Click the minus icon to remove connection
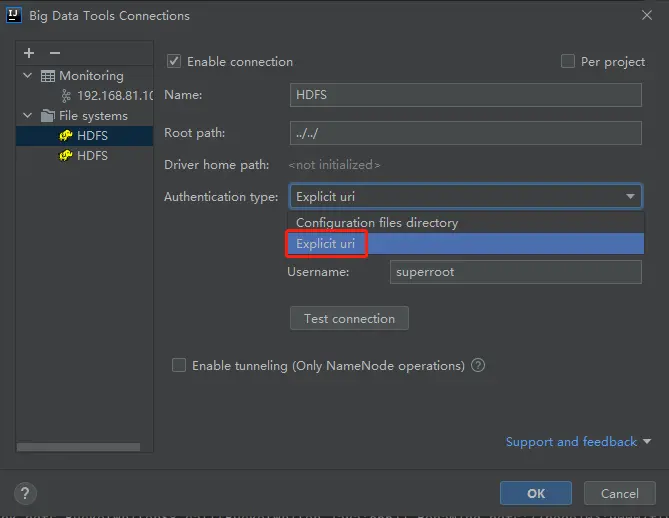 (x=54, y=53)
